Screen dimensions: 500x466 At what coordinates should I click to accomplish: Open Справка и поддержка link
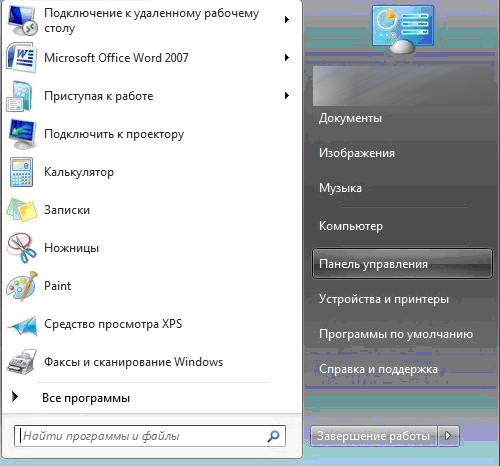[x=378, y=369]
